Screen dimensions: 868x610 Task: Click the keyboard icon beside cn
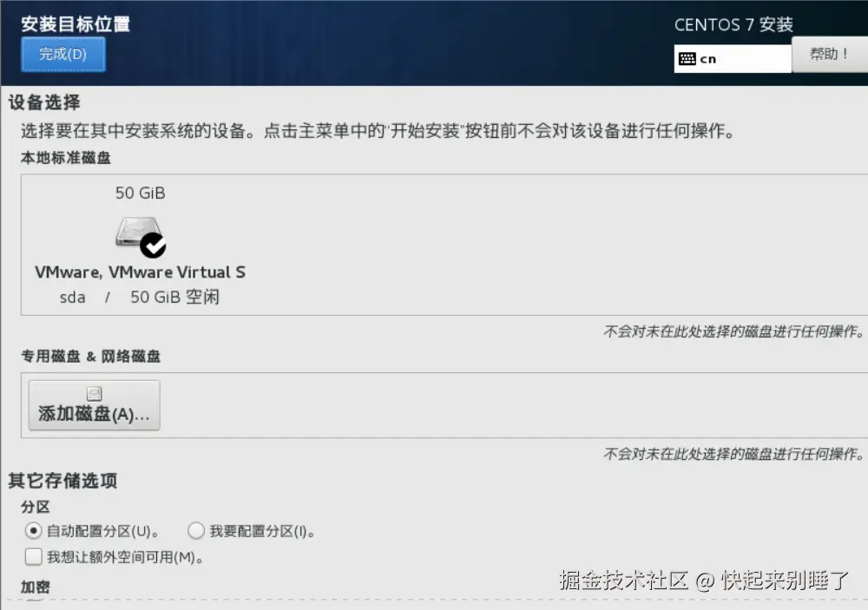(x=687, y=59)
